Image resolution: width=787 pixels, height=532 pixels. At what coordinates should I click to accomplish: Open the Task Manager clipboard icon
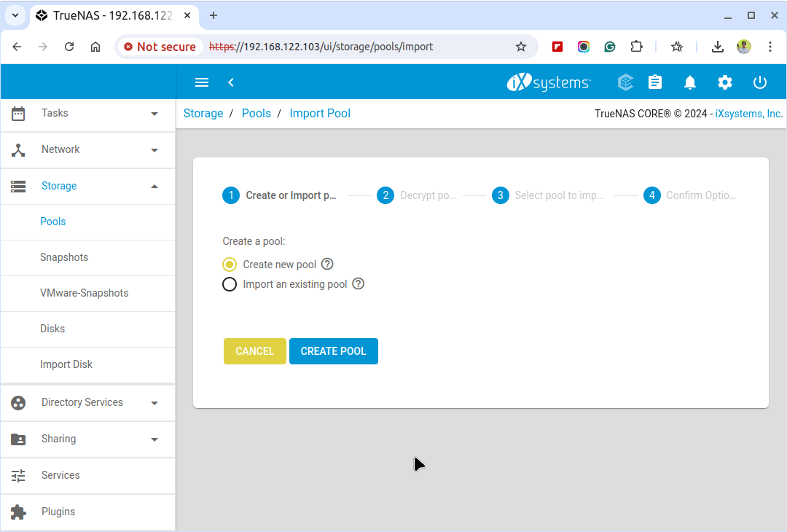pyautogui.click(x=655, y=82)
